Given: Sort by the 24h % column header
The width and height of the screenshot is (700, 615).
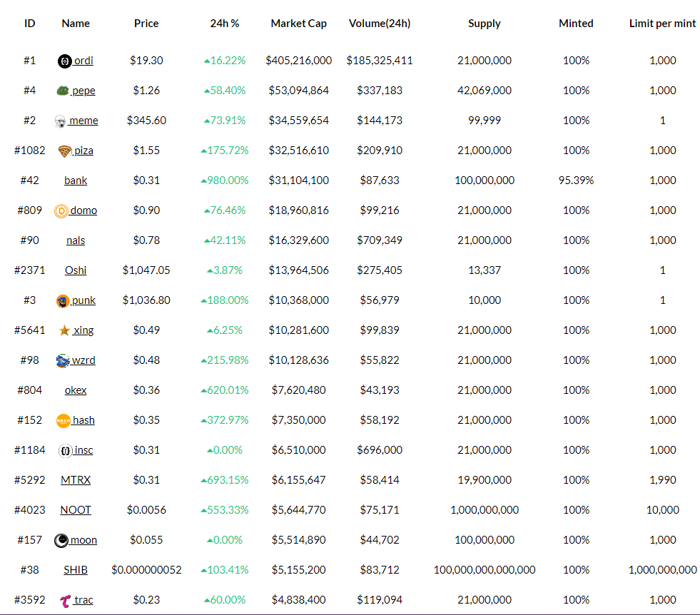Looking at the screenshot, I should [225, 24].
